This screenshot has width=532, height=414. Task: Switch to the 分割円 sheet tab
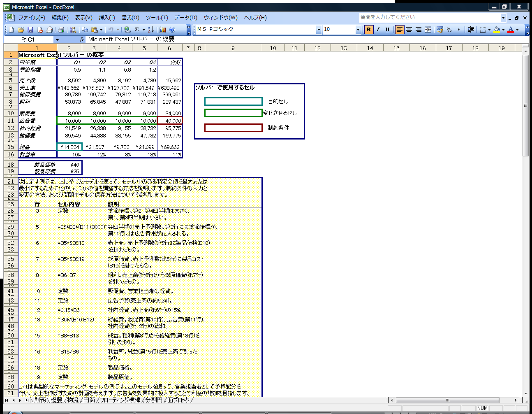[x=154, y=400]
